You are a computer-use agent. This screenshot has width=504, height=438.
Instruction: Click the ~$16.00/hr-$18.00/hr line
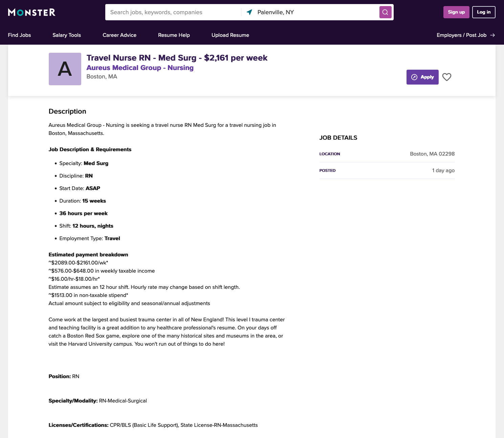click(x=74, y=279)
